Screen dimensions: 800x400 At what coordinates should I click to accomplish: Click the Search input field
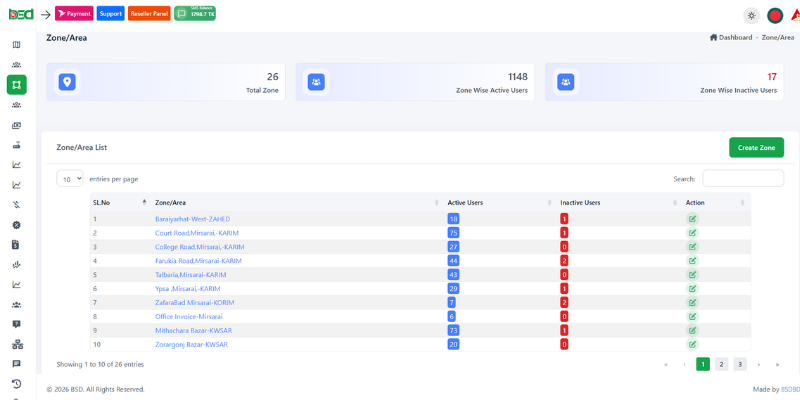pos(742,178)
